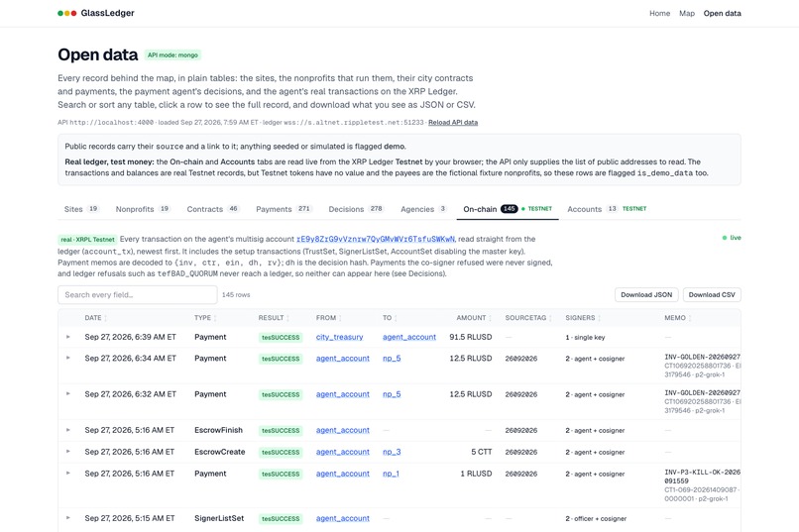799x532 pixels.
Task: Sort table by the RESULT column
Action: pos(274,318)
